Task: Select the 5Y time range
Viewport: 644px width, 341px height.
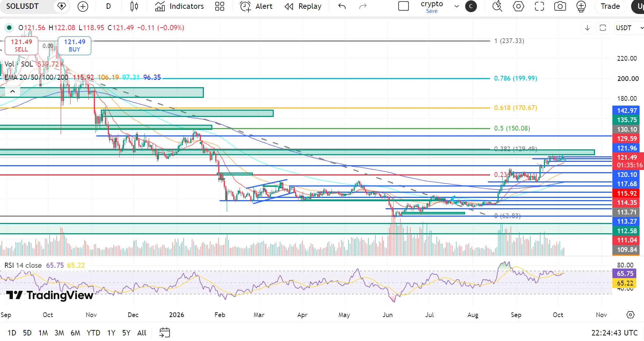Action: click(x=126, y=333)
